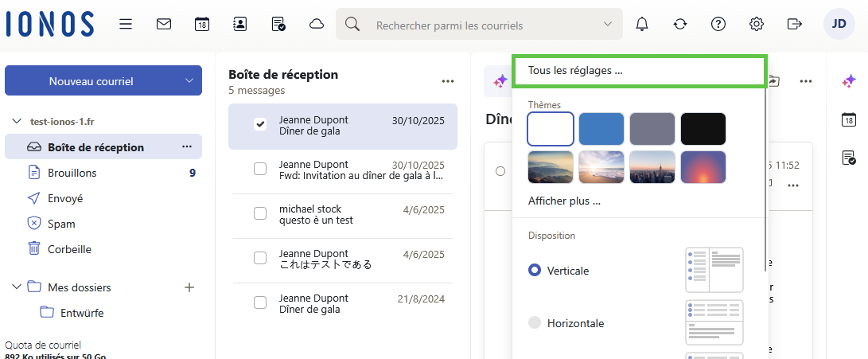Collapse the test-ionos-1.fr account tree
The image size is (868, 359).
click(17, 122)
